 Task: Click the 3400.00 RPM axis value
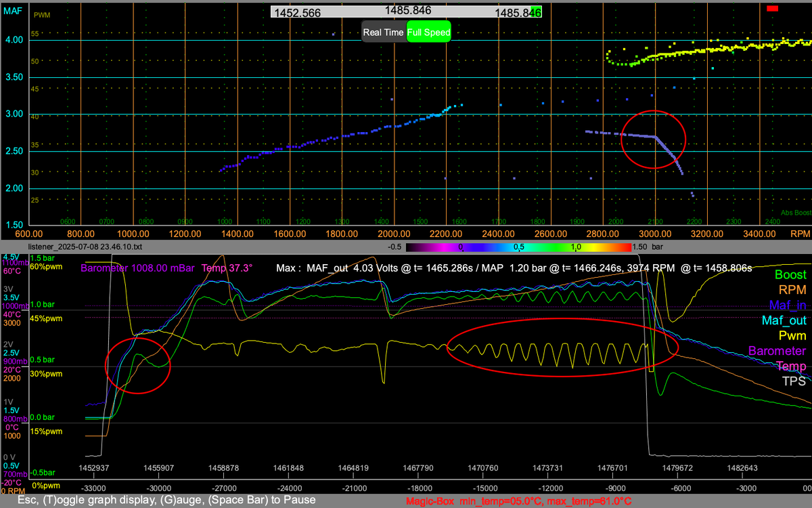tap(759, 233)
